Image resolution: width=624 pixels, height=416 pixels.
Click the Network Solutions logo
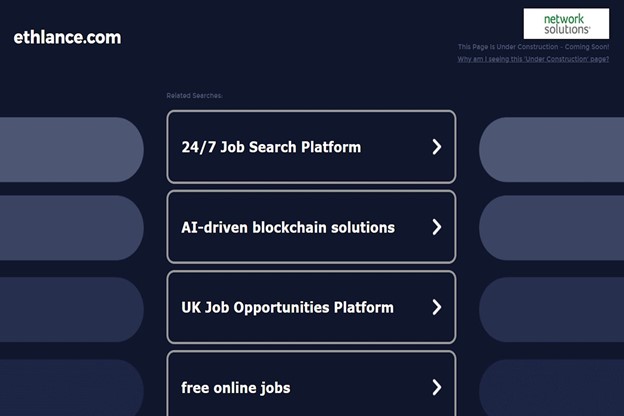tap(566, 24)
